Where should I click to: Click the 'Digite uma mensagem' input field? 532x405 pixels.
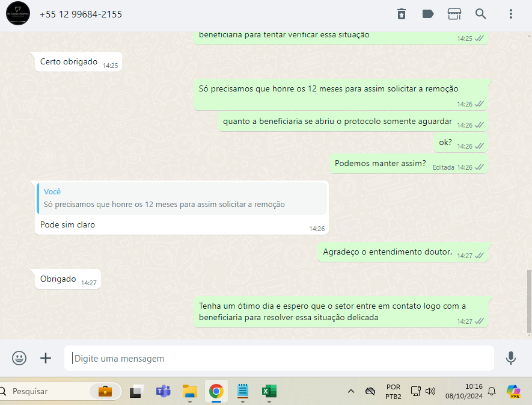pyautogui.click(x=280, y=358)
